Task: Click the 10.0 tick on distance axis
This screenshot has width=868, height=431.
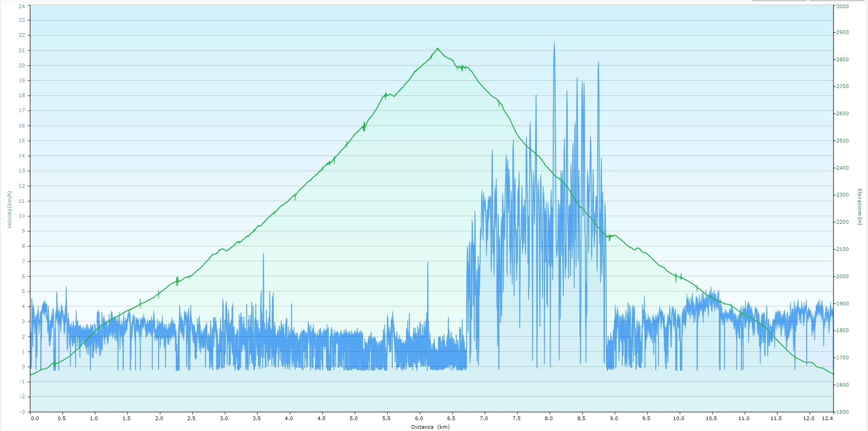Action: (x=678, y=418)
